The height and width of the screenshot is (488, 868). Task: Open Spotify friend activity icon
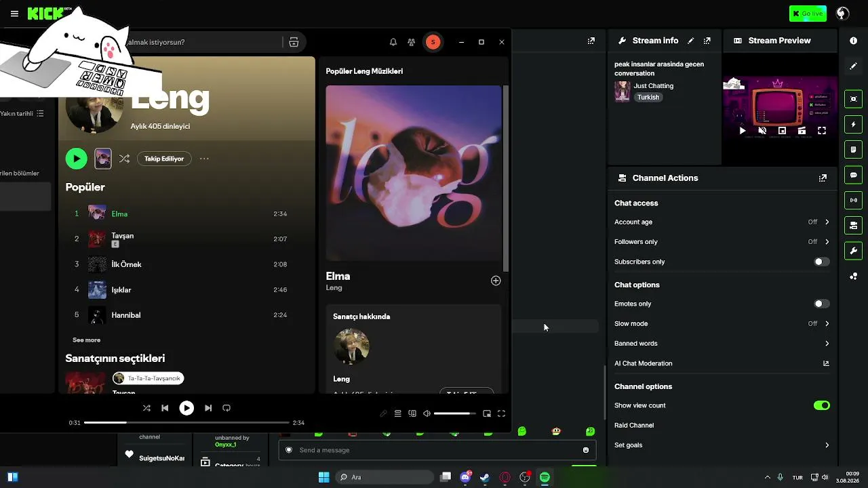pyautogui.click(x=412, y=42)
